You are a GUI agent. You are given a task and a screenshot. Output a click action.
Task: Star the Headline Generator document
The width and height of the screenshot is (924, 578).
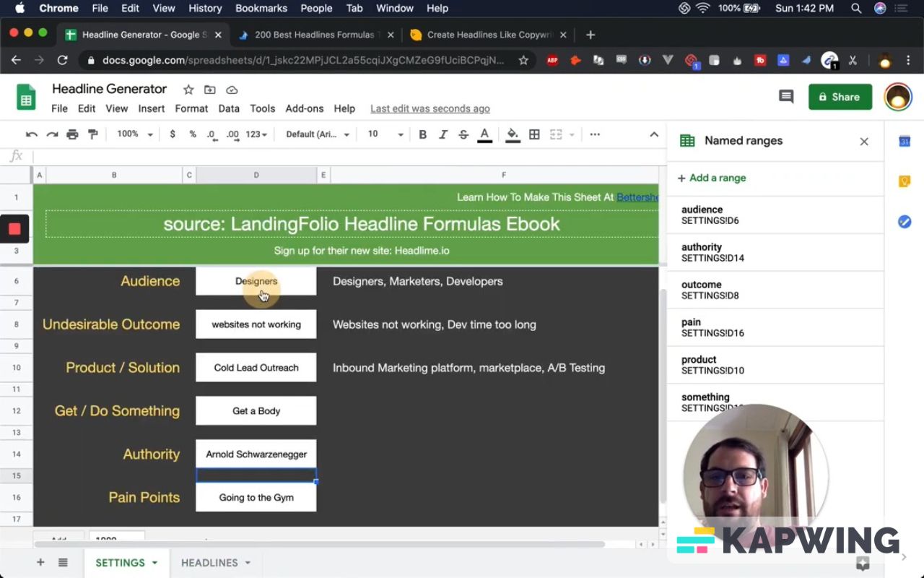click(188, 90)
